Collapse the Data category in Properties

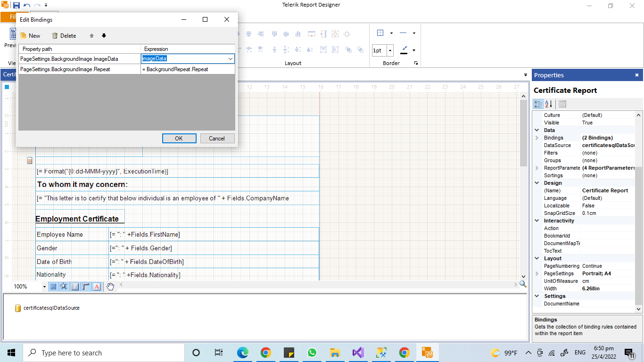pyautogui.click(x=537, y=130)
